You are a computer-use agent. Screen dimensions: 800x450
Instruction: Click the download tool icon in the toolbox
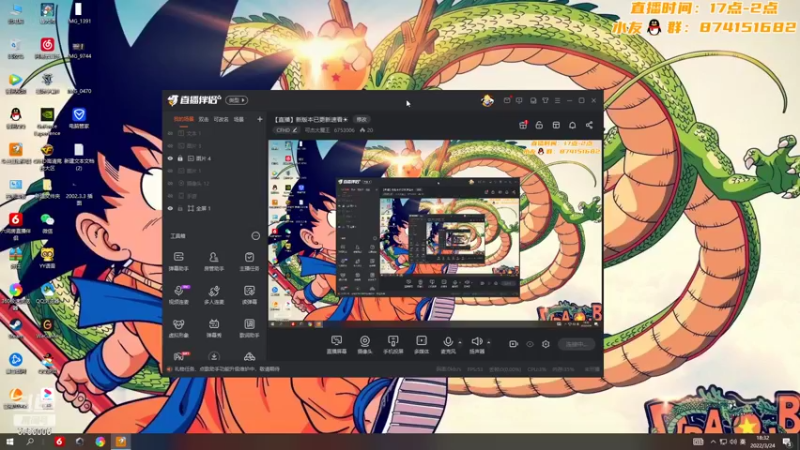pos(214,356)
